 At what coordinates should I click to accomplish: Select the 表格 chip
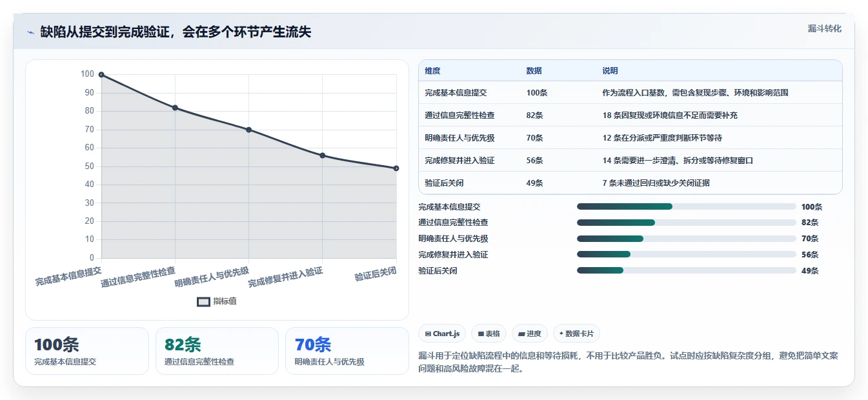[489, 334]
